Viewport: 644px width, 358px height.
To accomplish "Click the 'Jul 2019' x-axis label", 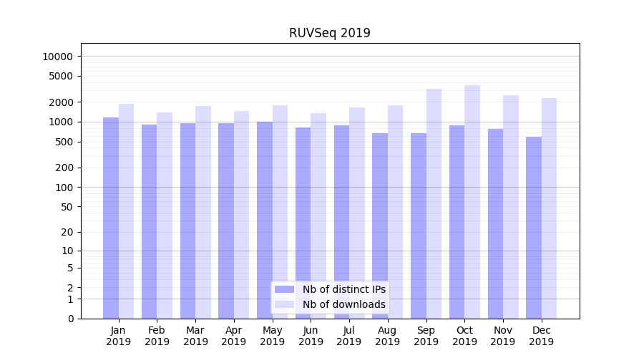I will pyautogui.click(x=349, y=336).
